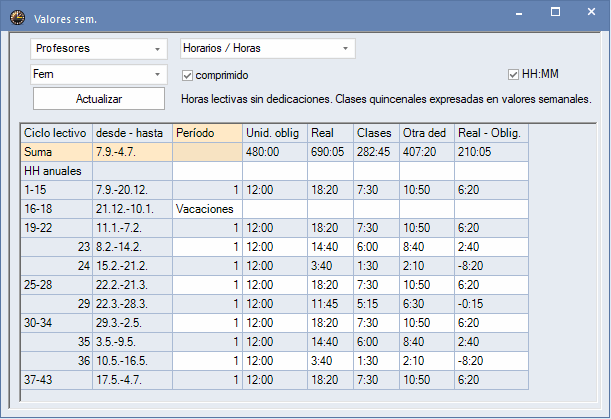Select the Suma row label
Image resolution: width=611 pixels, height=419 pixels.
(x=56, y=152)
